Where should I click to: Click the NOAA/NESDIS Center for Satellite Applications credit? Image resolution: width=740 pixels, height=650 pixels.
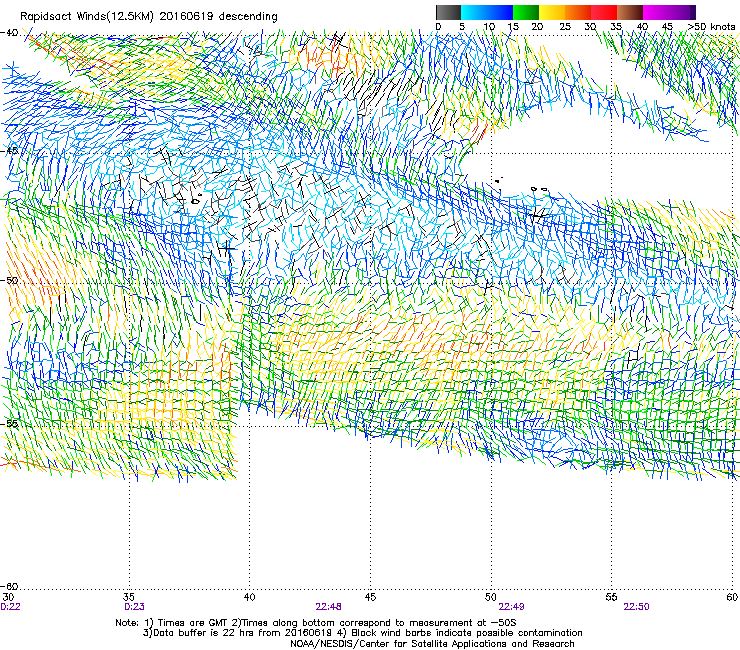[x=432, y=644]
